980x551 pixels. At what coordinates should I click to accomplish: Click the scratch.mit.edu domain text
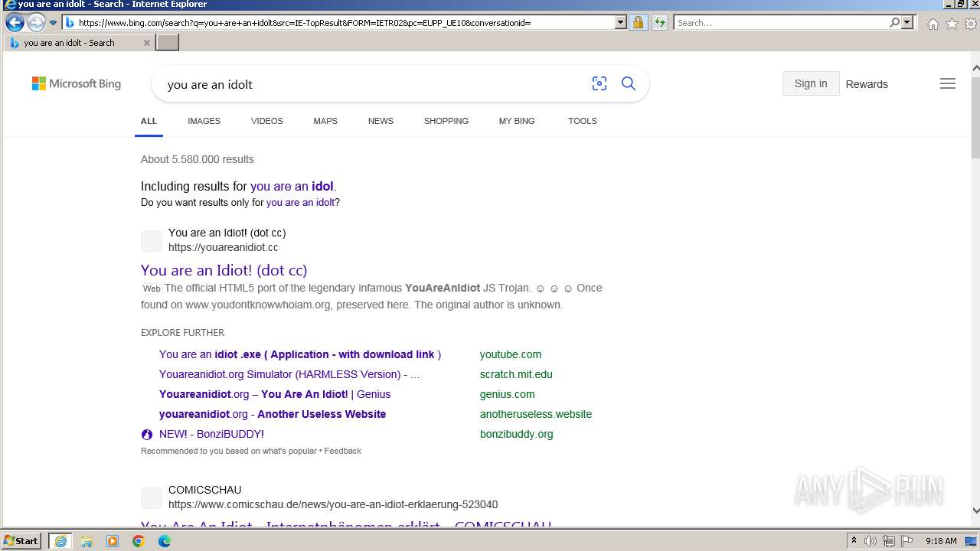coord(516,374)
